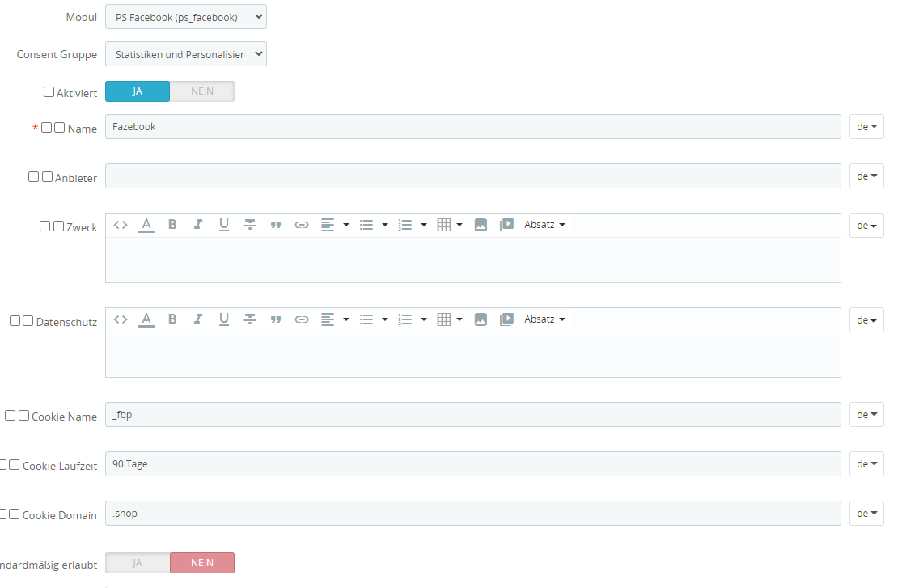Tick second checkbox beside Zweck label
This screenshot has height=588, width=902.
[59, 226]
